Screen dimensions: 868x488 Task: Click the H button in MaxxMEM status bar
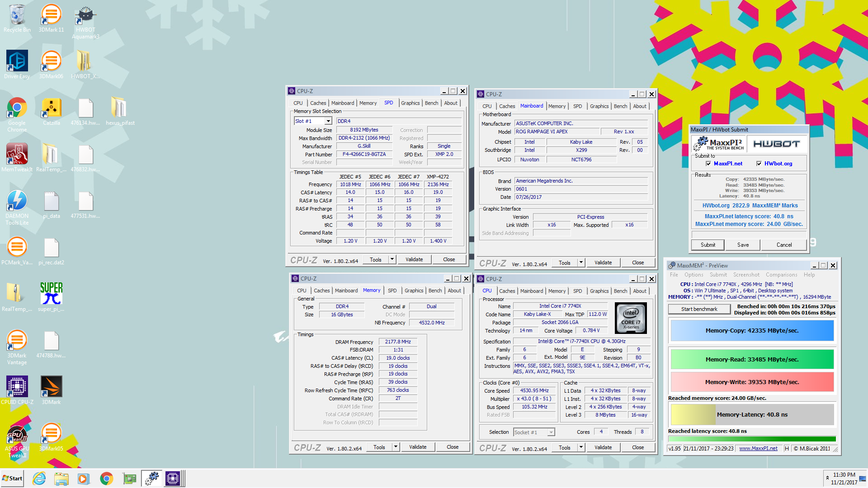[x=787, y=449]
